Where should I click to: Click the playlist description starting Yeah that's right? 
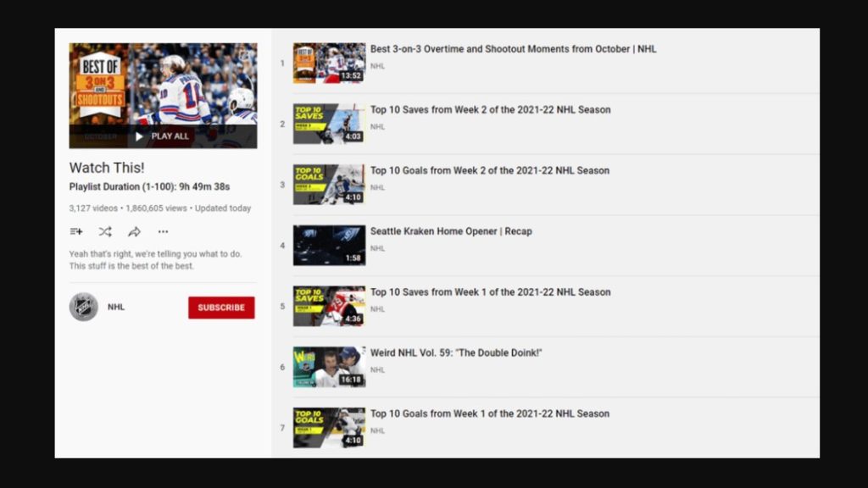tap(156, 260)
